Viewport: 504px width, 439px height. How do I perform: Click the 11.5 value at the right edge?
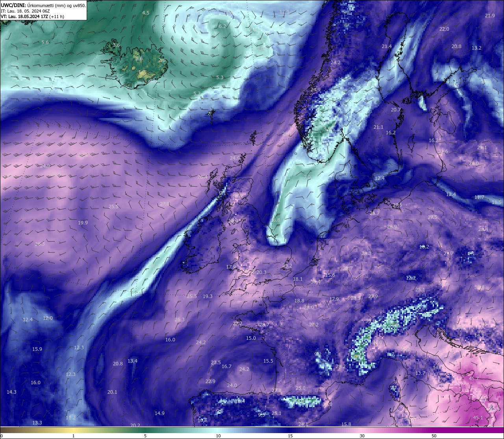497,202
